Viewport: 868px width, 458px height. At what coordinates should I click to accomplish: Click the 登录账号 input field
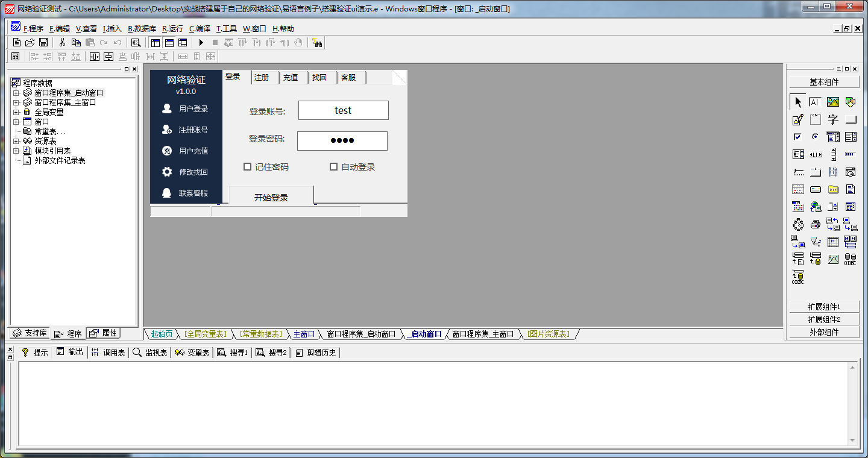(x=343, y=110)
